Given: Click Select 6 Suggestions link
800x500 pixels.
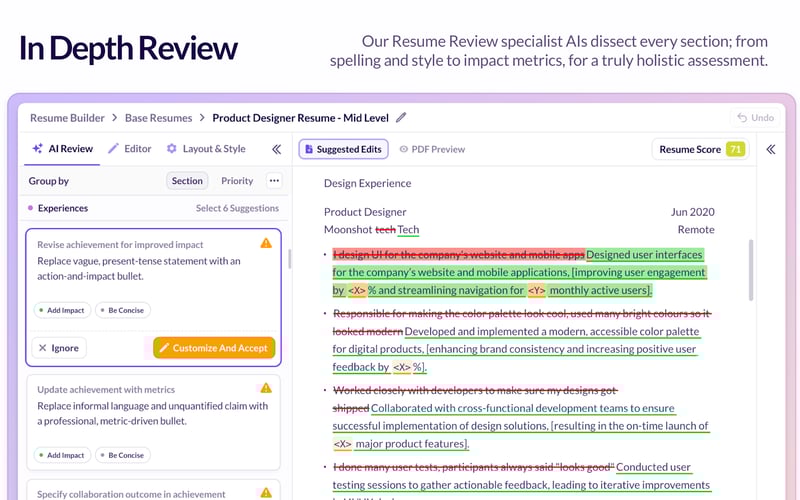Looking at the screenshot, I should coord(237,208).
